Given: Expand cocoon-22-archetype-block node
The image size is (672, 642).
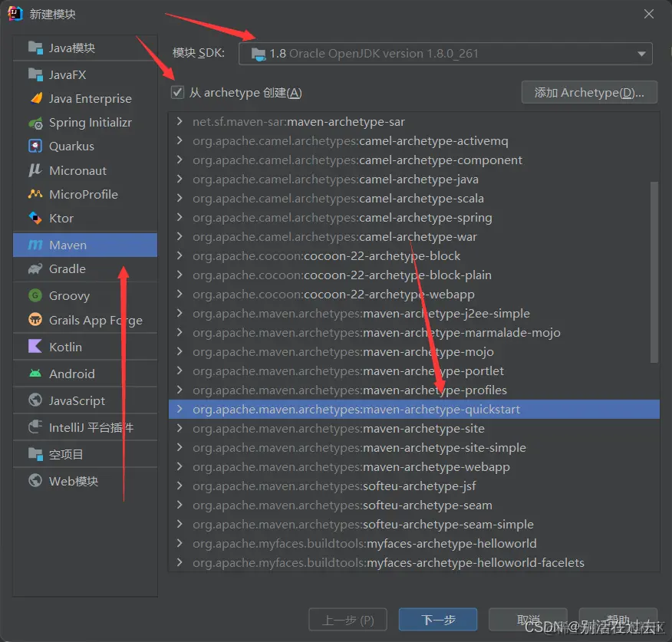Looking at the screenshot, I should (x=180, y=256).
